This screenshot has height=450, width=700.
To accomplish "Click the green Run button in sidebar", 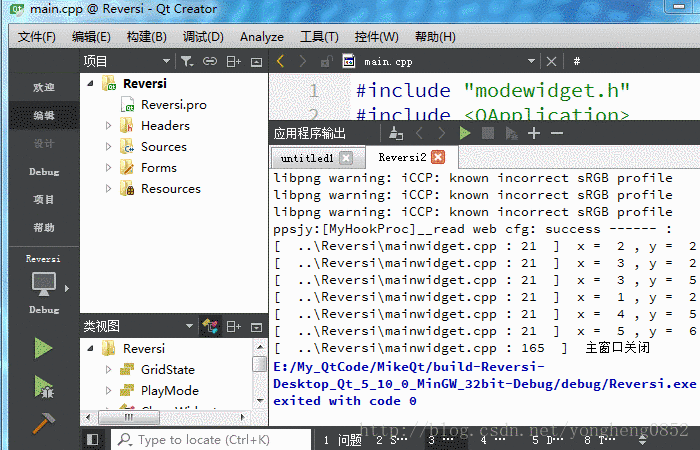I will click(x=43, y=348).
